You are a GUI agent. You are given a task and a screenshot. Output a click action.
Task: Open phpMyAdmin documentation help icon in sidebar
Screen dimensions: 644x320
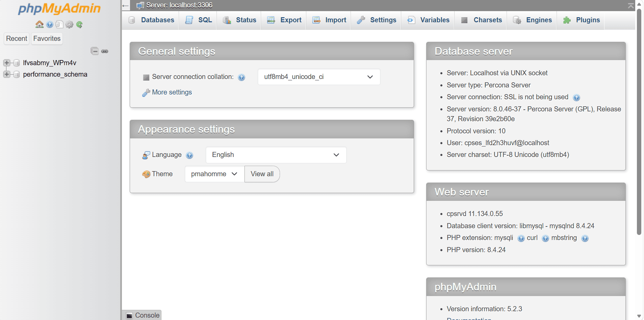(x=50, y=24)
